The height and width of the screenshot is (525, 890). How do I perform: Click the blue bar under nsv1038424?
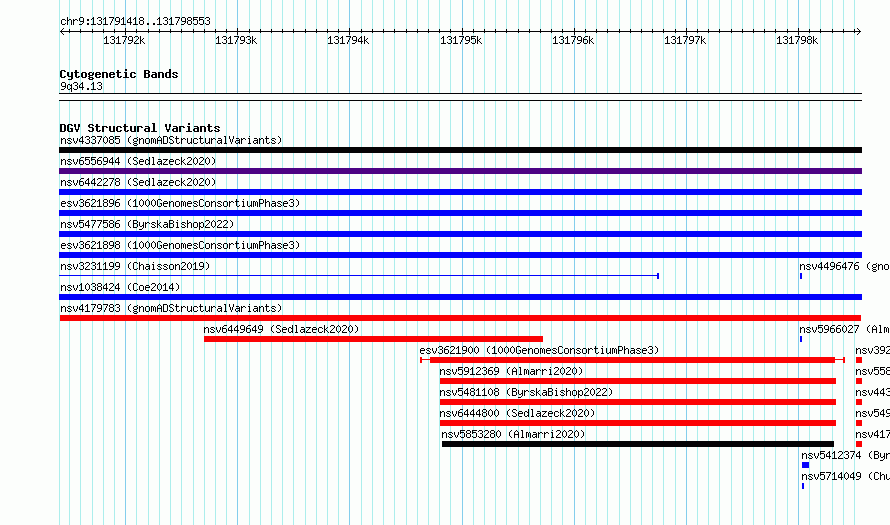(460, 297)
